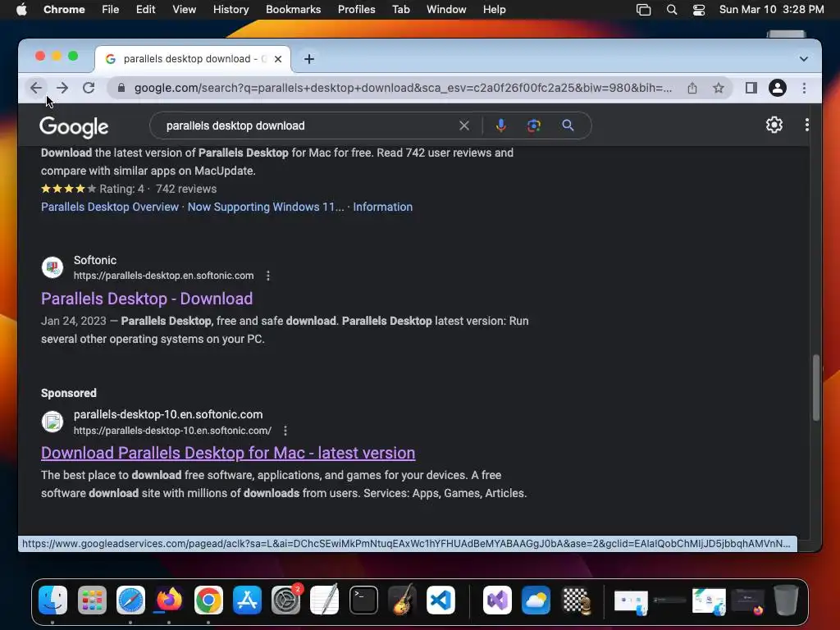
Task: Click the Google logo
Action: pyautogui.click(x=74, y=127)
